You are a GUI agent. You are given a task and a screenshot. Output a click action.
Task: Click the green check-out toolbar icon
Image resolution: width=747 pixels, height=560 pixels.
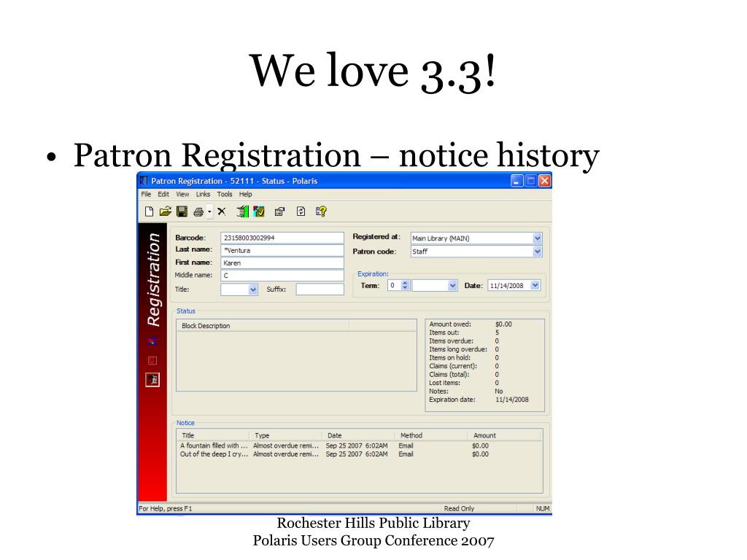242,211
